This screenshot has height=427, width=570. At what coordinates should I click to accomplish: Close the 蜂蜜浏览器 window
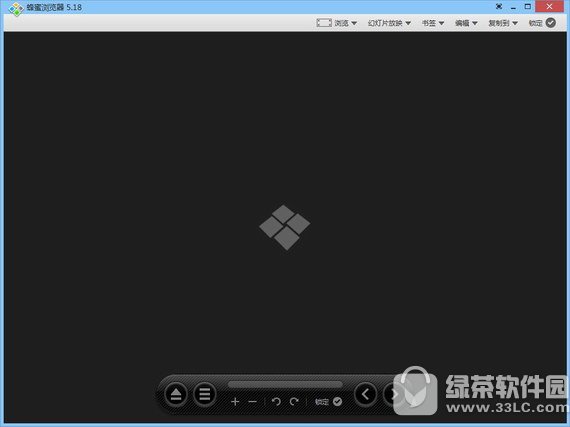(x=549, y=7)
